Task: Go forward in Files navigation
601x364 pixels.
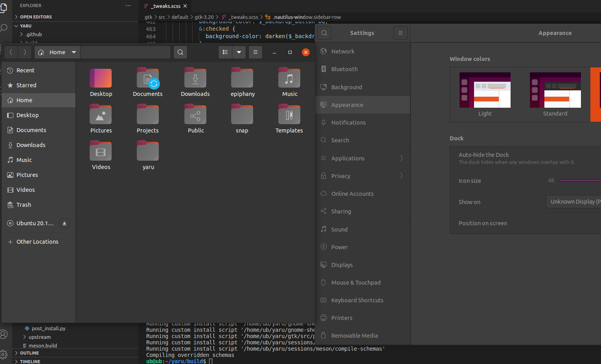Action: (x=25, y=52)
